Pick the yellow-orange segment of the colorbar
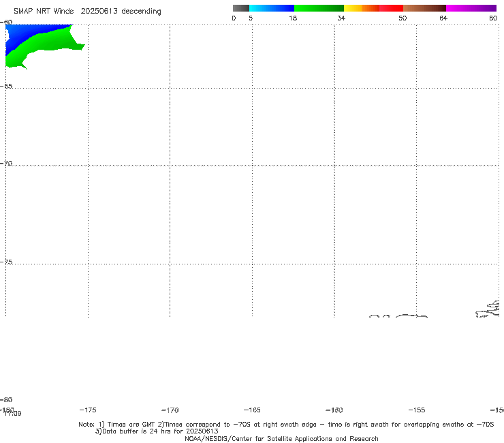The width and height of the screenshot is (504, 443). pyautogui.click(x=361, y=8)
